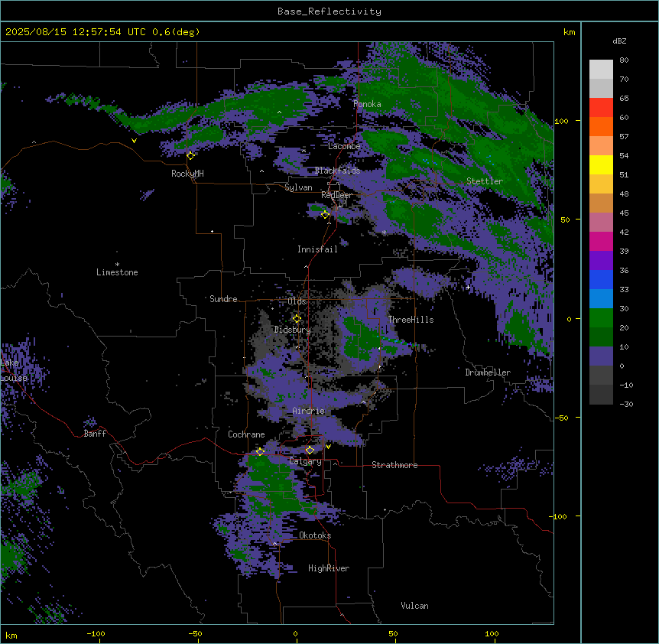This screenshot has height=644, width=659.
Task: Click the km unit label in the bottom left
Action: pyautogui.click(x=11, y=635)
